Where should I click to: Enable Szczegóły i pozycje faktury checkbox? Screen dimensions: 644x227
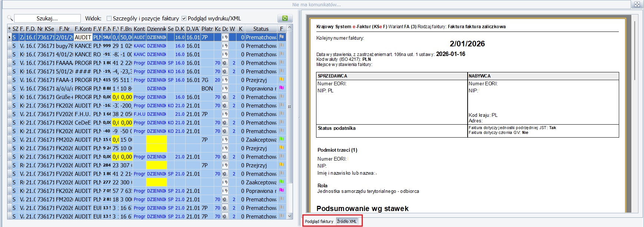click(109, 18)
